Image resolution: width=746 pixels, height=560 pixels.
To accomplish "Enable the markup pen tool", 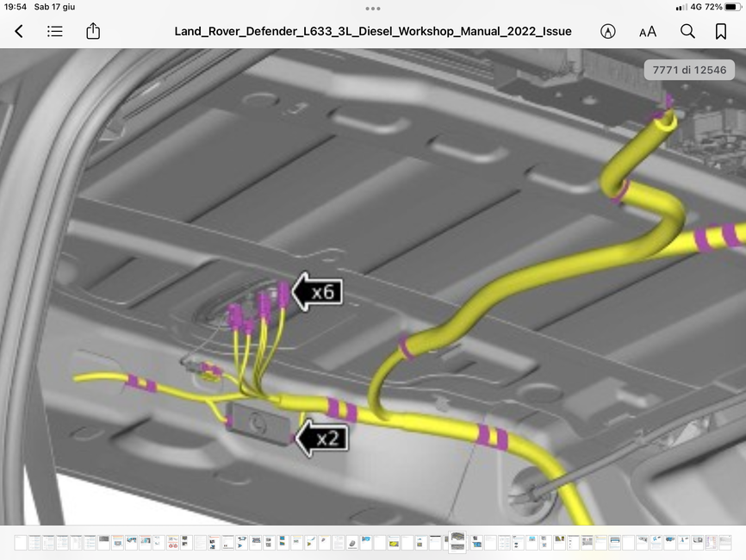I will [607, 31].
